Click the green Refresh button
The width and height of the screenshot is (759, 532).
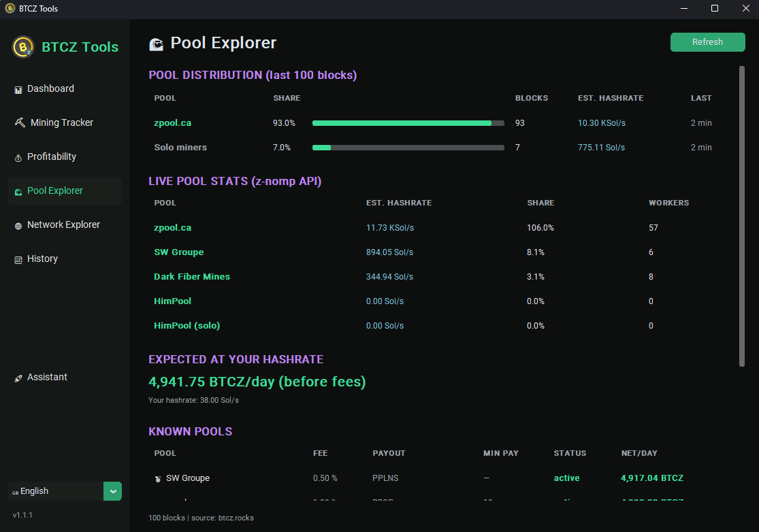pyautogui.click(x=708, y=42)
